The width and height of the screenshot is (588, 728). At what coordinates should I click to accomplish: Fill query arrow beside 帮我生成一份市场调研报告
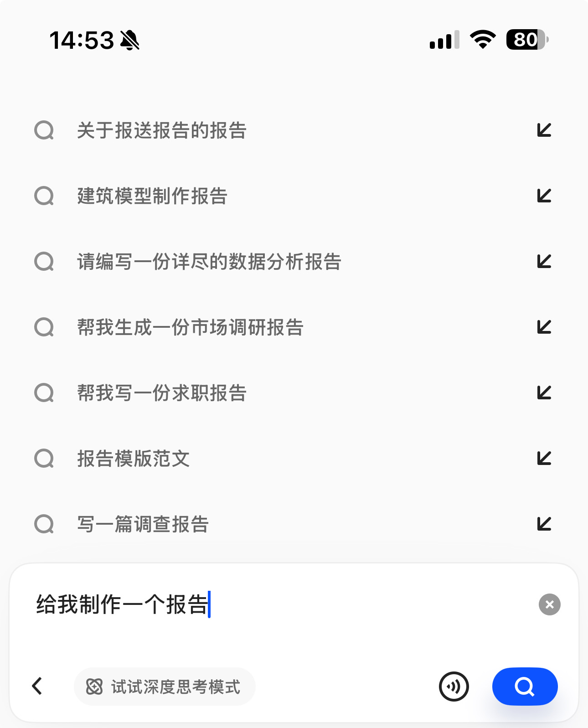544,327
